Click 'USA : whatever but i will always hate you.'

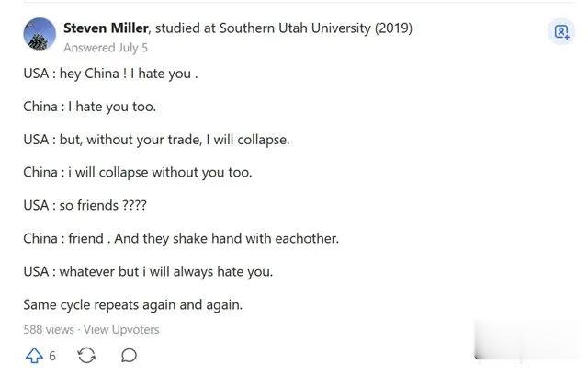pos(148,271)
